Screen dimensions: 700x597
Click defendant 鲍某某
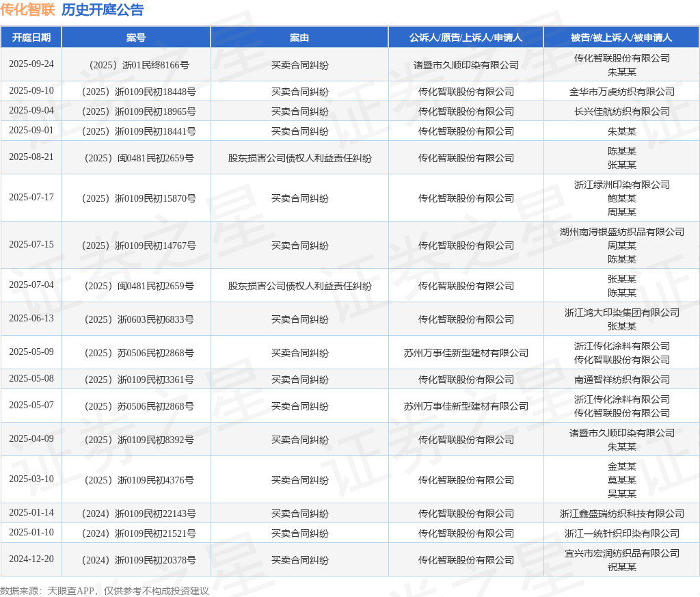(x=622, y=198)
